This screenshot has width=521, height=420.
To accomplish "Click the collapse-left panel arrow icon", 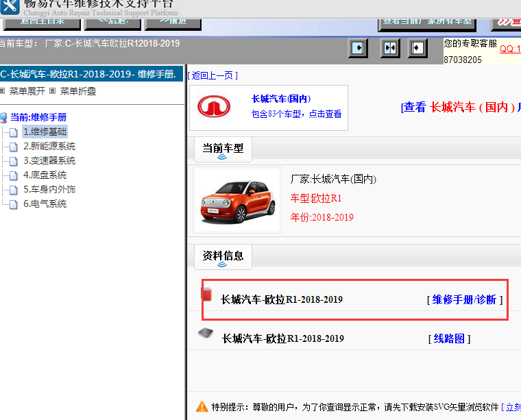I will tap(417, 48).
